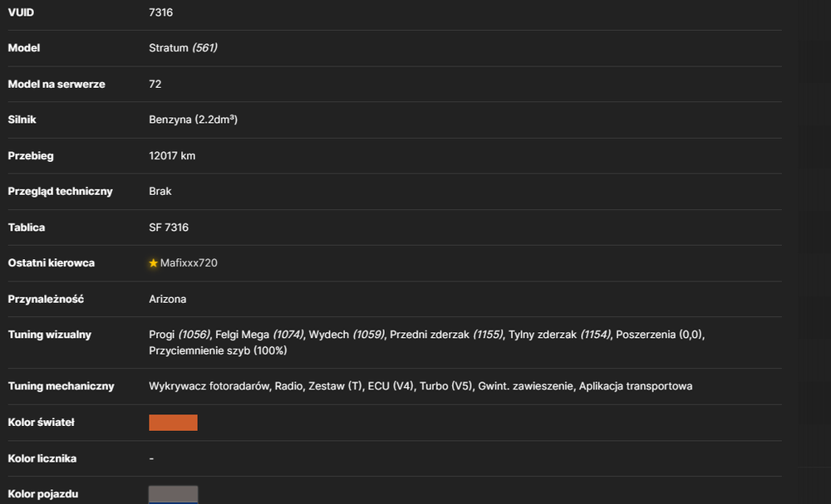Click the Kolor licznika dash value
Image resolution: width=831 pixels, height=504 pixels.
(151, 458)
